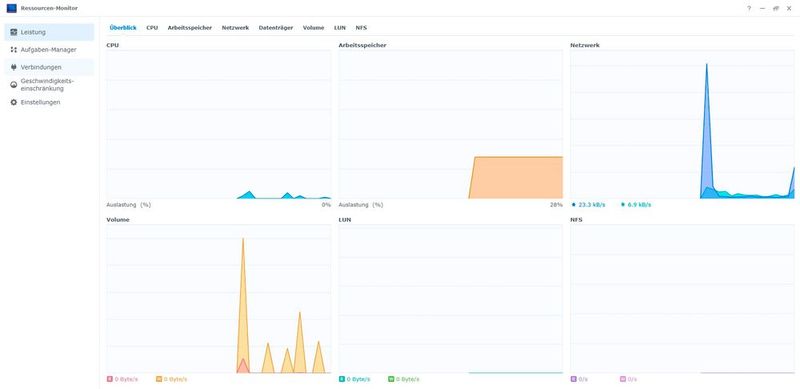Click the Ressourcen-Monitor window title
This screenshot has width=800, height=389.
49,8
